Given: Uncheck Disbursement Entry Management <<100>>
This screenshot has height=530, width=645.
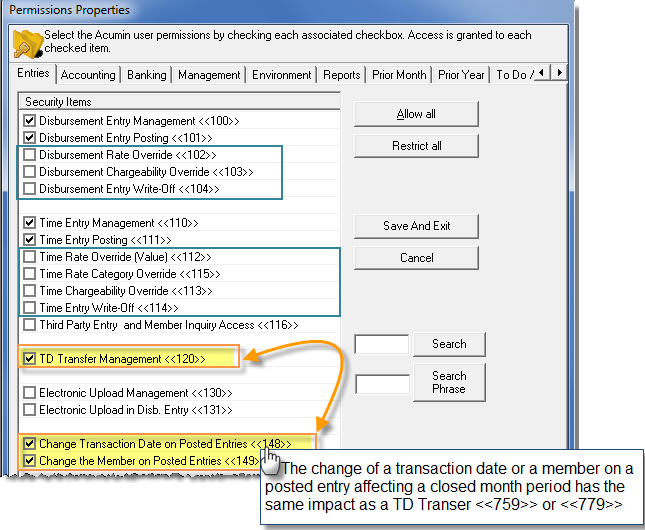Looking at the screenshot, I should pyautogui.click(x=29, y=121).
